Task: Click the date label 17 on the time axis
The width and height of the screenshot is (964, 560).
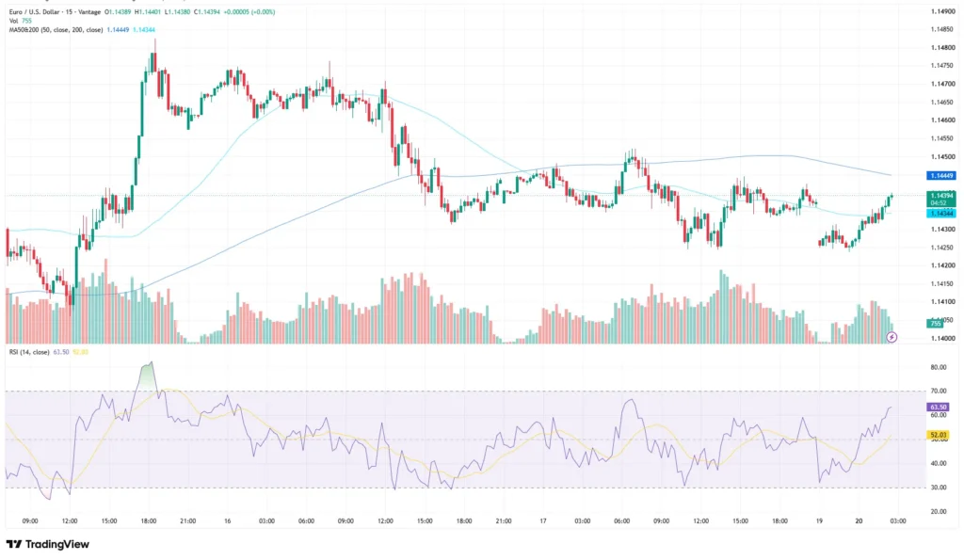Action: click(x=543, y=520)
